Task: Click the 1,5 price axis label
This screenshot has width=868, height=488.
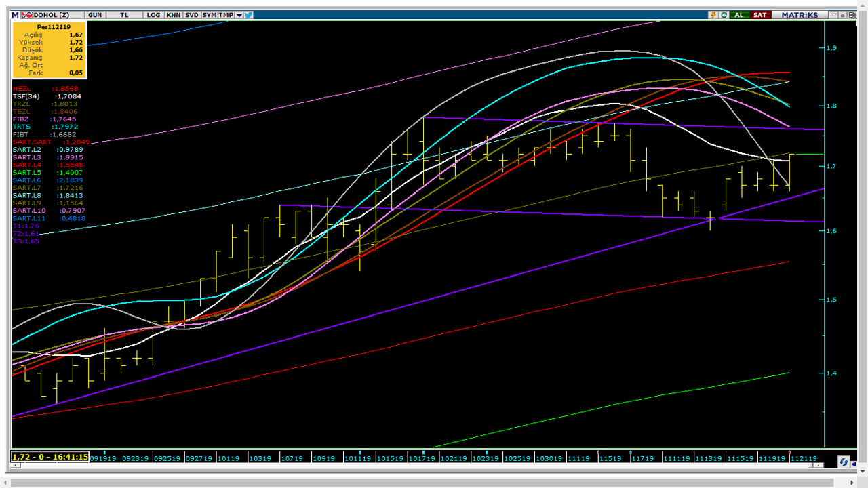Action: click(x=831, y=300)
